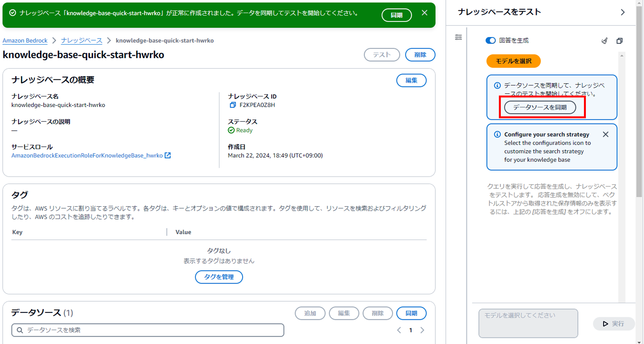Close the Configure your search strategy tip
Image resolution: width=644 pixels, height=344 pixels.
tap(606, 134)
